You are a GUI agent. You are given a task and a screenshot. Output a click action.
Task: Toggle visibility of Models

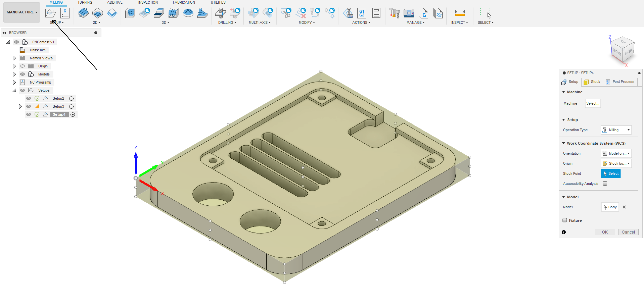click(x=23, y=74)
